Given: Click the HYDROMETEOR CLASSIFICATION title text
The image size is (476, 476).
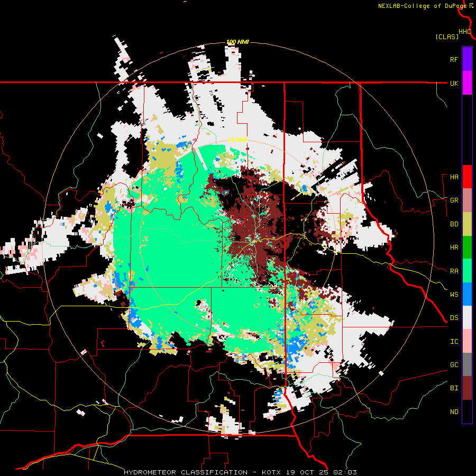Looking at the screenshot, I should point(186,472).
